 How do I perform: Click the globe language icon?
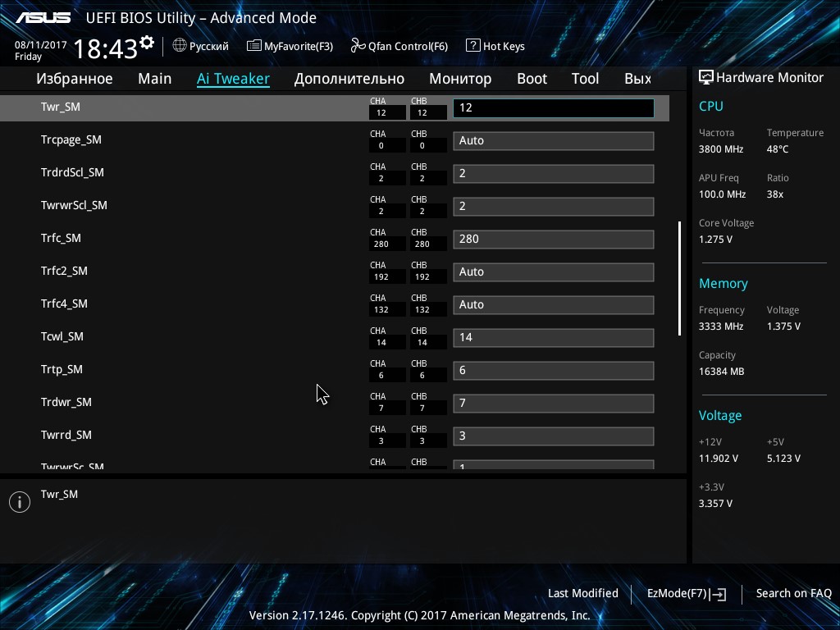(x=180, y=46)
